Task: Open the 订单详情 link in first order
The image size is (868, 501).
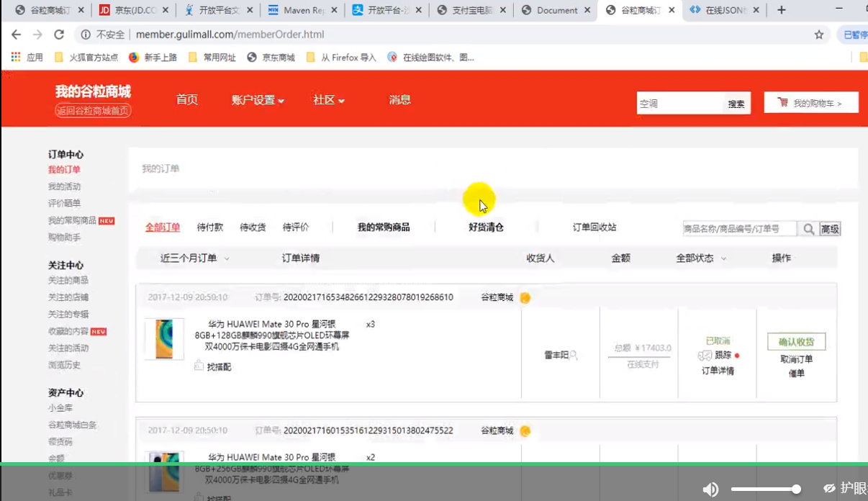Action: point(718,371)
